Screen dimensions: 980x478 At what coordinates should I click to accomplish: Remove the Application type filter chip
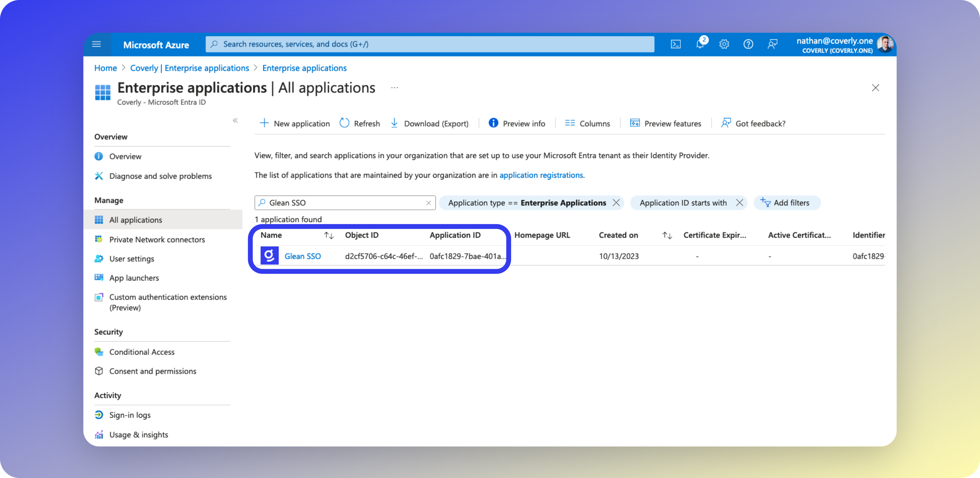pyautogui.click(x=616, y=203)
